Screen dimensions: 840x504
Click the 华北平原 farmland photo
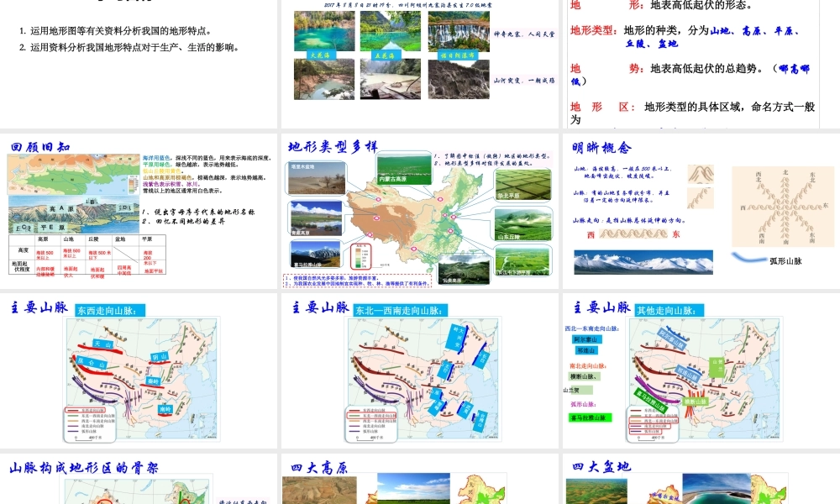pos(522,184)
